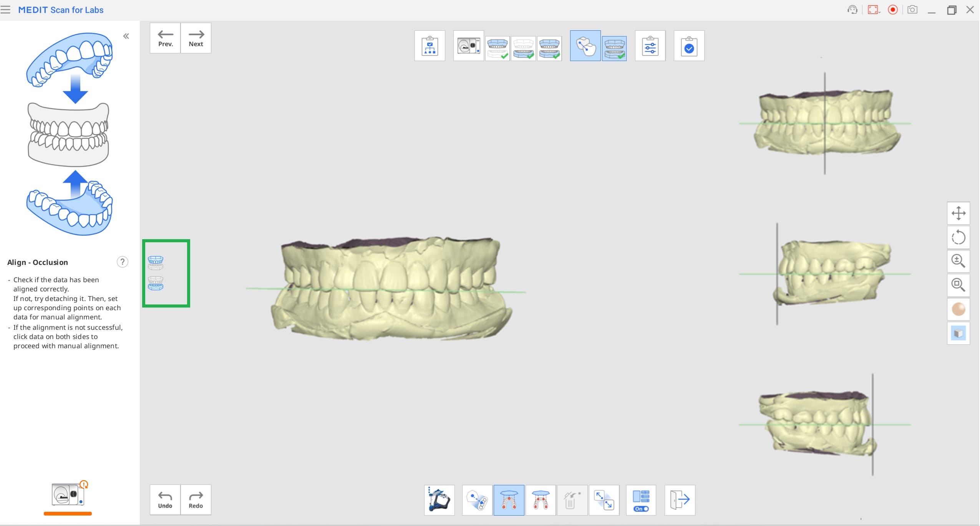Click the detach/swap data alignment icon

[x=604, y=500]
